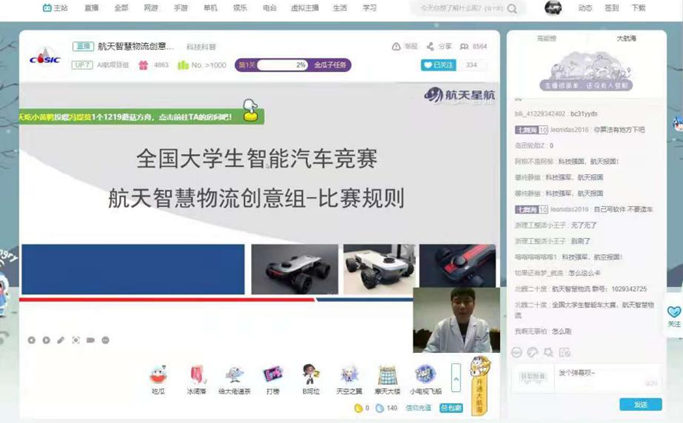Click the slide next arrow control
The width and height of the screenshot is (683, 423).
(x=46, y=340)
